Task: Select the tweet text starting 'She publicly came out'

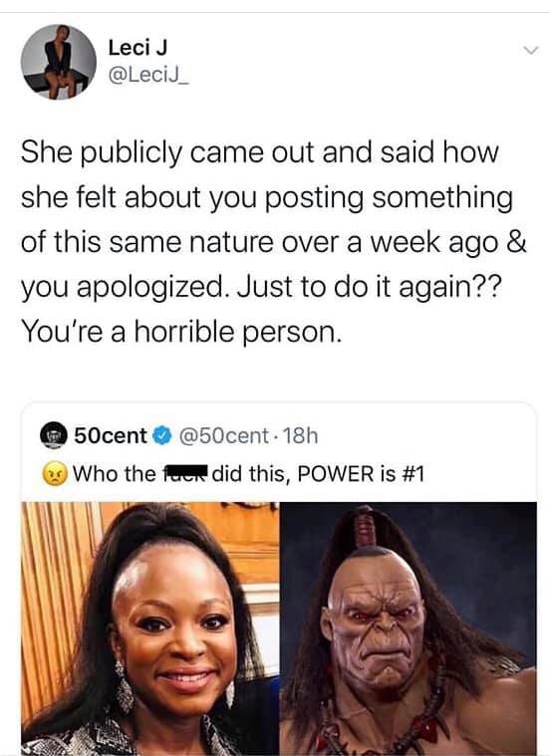Action: [273, 242]
